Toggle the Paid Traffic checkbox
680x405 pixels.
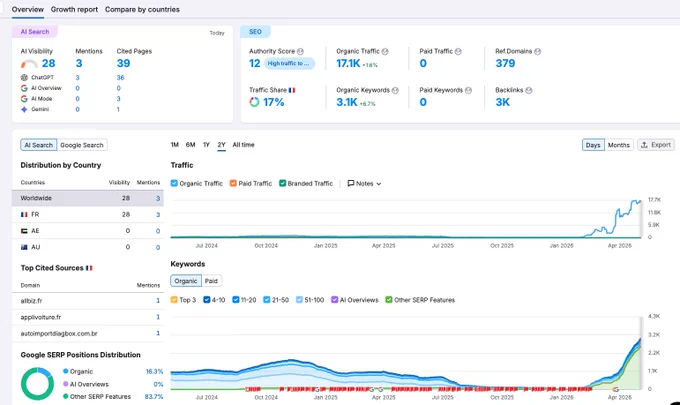coord(233,183)
